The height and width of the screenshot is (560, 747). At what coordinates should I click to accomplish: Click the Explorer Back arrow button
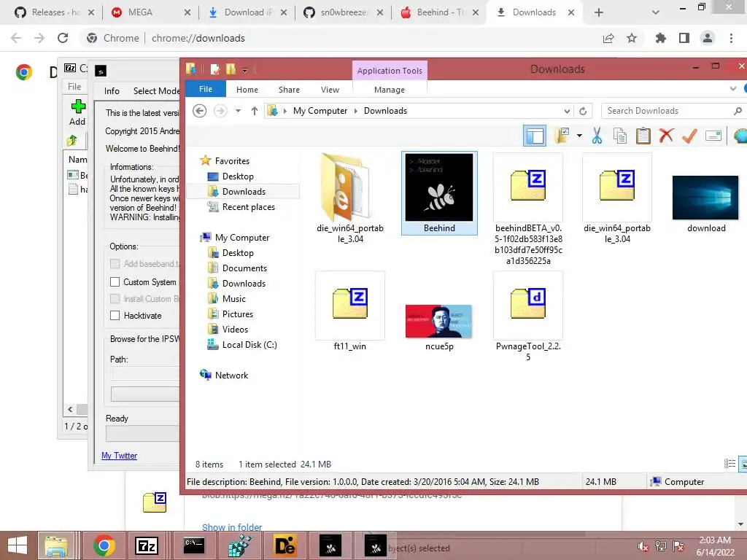[x=200, y=111]
